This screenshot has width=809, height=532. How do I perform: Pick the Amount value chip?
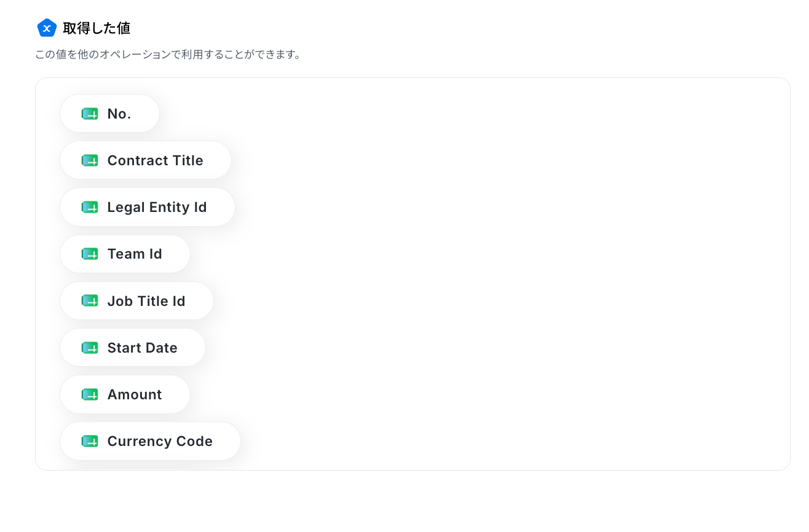click(125, 394)
